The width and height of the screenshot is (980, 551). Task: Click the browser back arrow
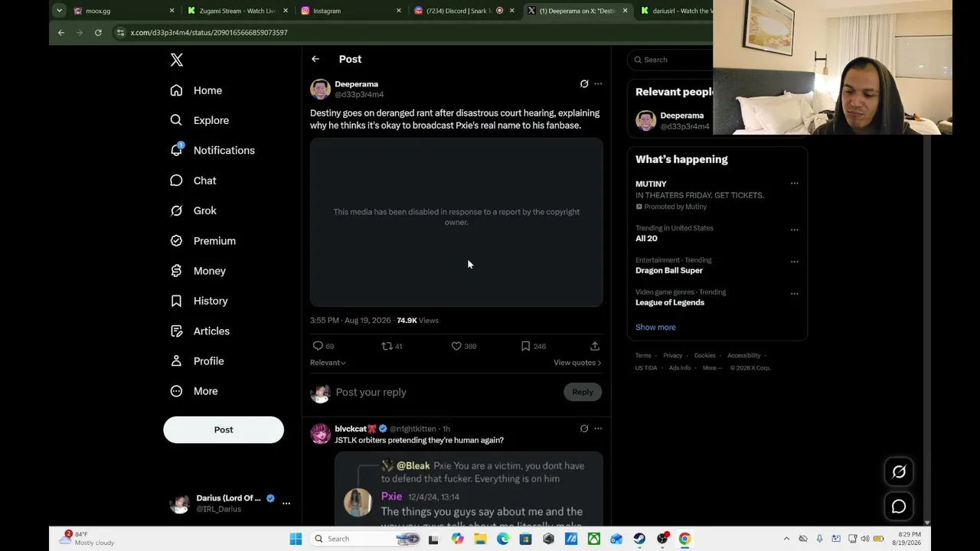pos(61,32)
